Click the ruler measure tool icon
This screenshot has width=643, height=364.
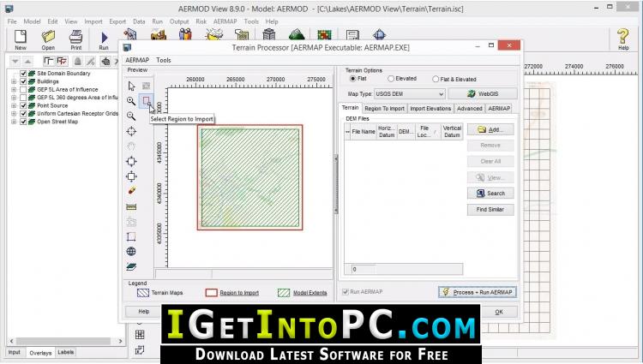(131, 206)
